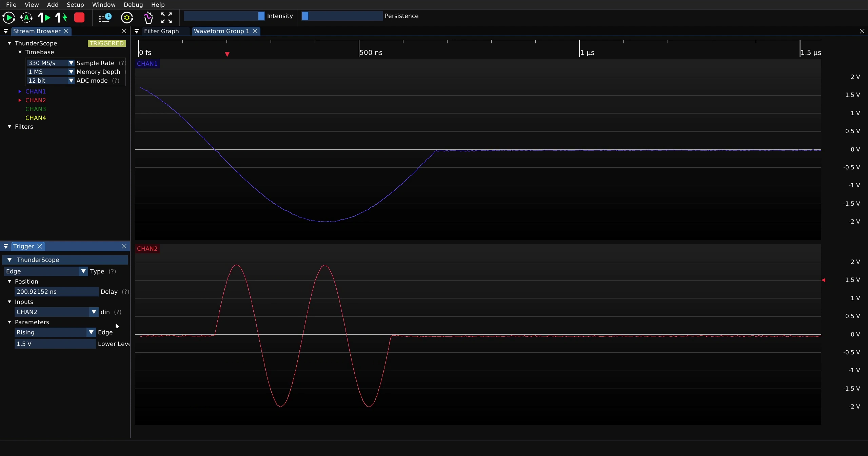Toggle fullscreen with the arrows icon
Image resolution: width=868 pixels, height=456 pixels.
click(166, 18)
